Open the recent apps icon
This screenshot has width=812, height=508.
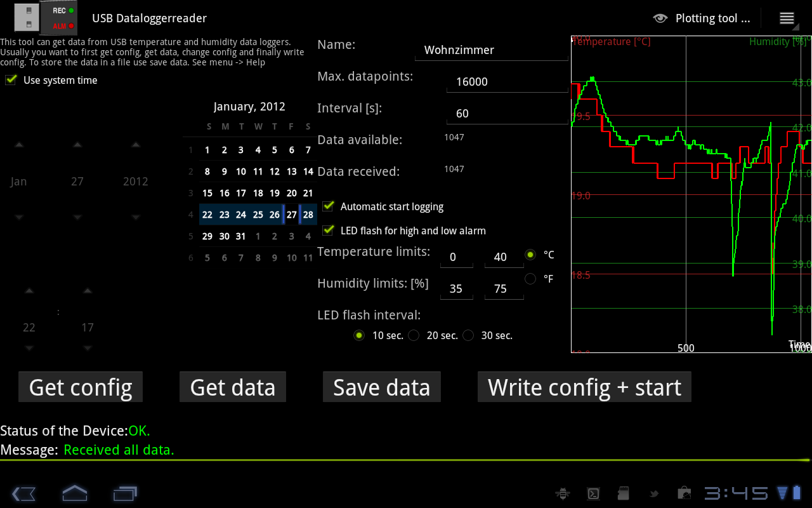click(125, 493)
